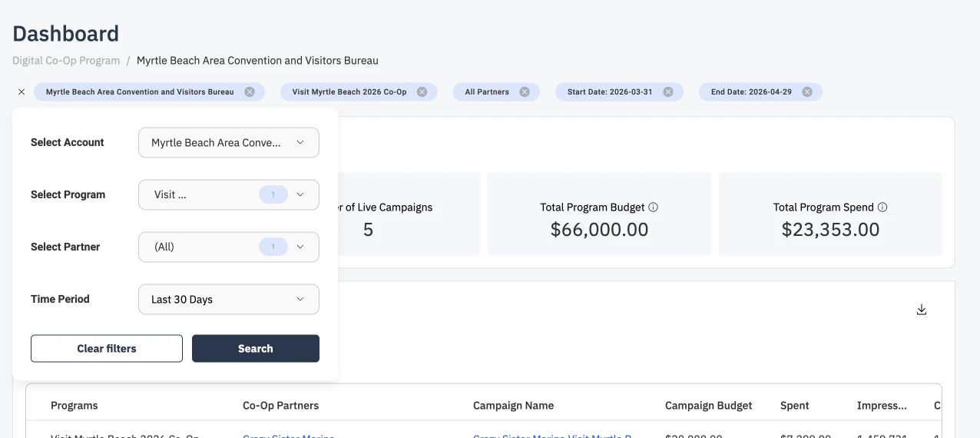Show info for Total Program Budget

(654, 207)
